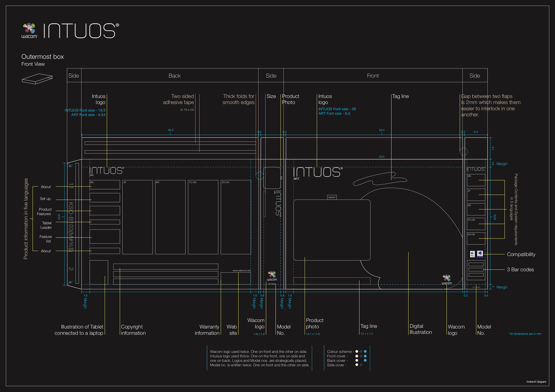Image resolution: width=555 pixels, height=392 pixels.
Task: Click the blue dot beside Back cover
Action: tap(365, 361)
